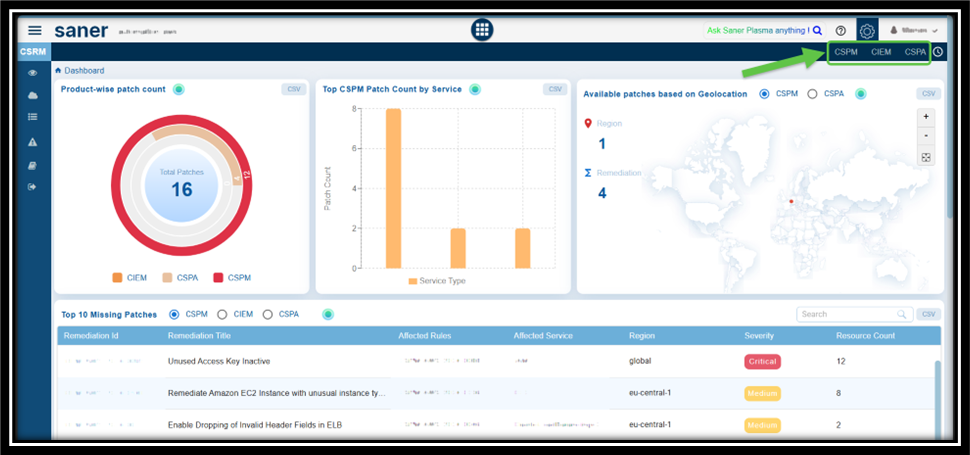Screen dimensions: 970x455
Task: Open the hamburger menu
Action: [x=35, y=30]
